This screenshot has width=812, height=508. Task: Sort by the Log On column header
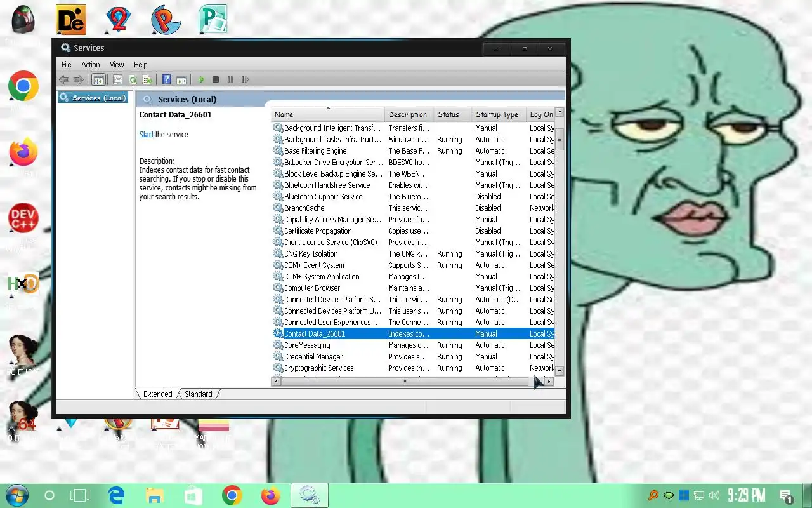(540, 114)
